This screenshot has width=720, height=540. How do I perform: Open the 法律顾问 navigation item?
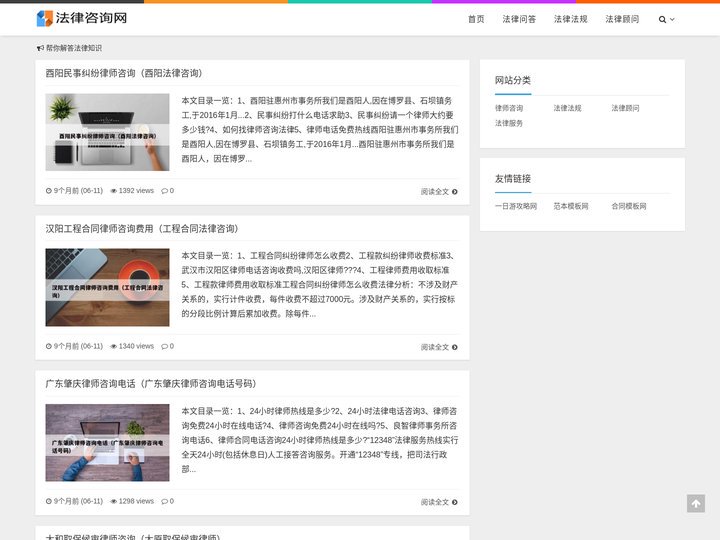[622, 19]
